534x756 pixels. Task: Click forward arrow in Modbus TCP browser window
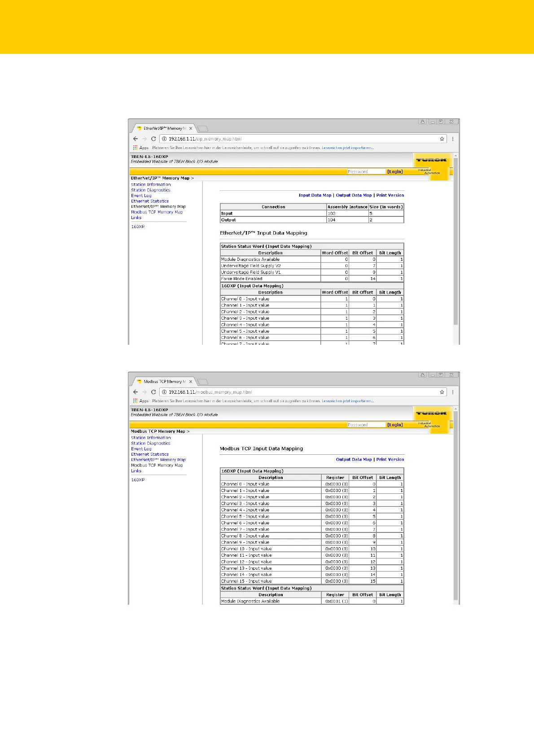144,392
